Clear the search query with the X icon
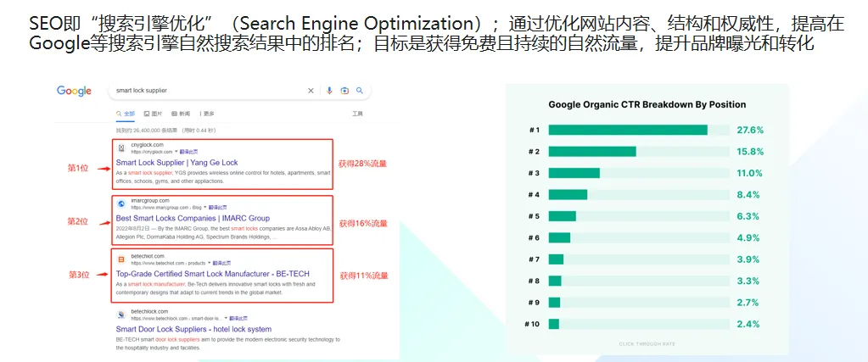The image size is (868, 362). pyautogui.click(x=311, y=91)
